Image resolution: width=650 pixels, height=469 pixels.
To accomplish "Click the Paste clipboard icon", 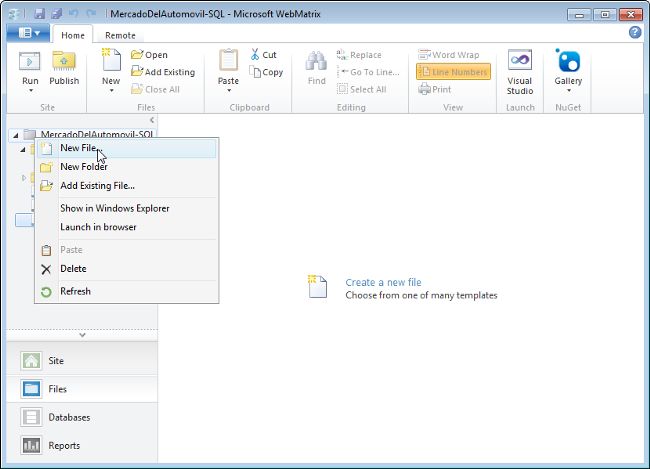I will 228,61.
